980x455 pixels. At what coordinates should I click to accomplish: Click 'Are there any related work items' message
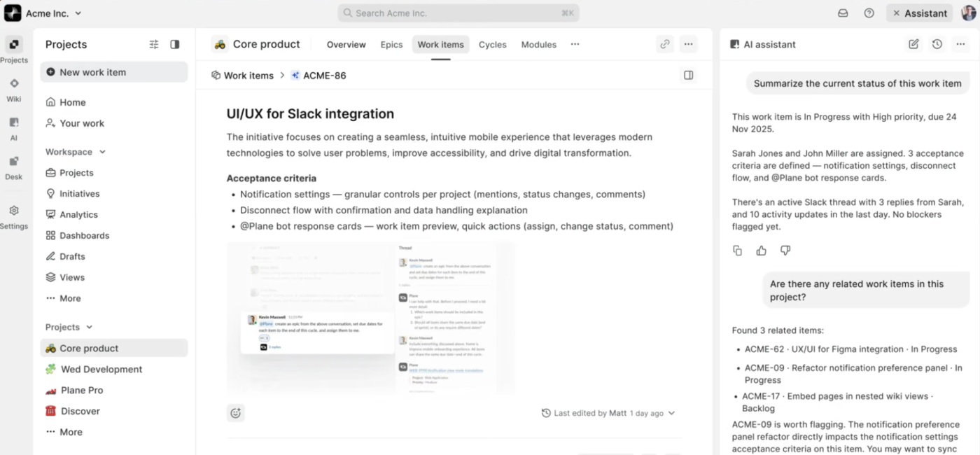click(865, 290)
